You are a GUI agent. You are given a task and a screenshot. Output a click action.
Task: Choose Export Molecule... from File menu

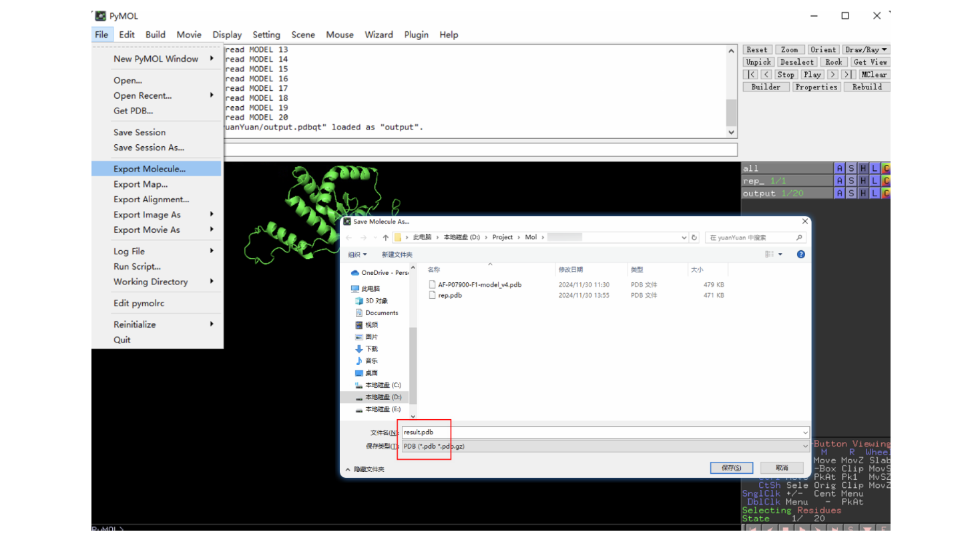[x=156, y=169]
